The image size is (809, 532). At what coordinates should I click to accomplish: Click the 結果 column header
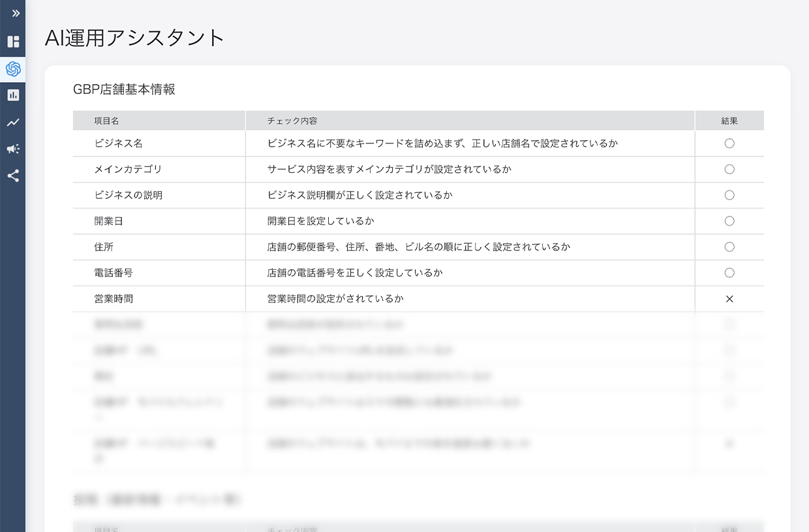pyautogui.click(x=729, y=121)
